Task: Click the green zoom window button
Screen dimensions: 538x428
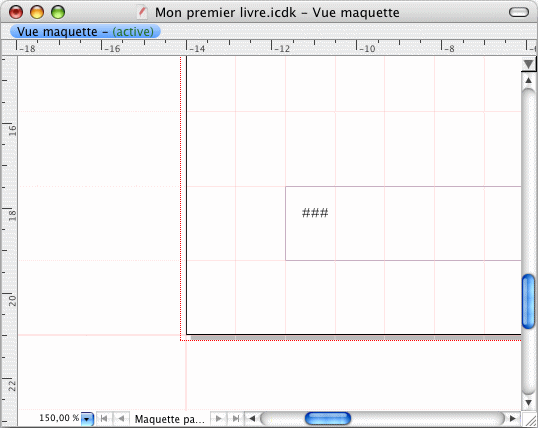Action: click(58, 12)
